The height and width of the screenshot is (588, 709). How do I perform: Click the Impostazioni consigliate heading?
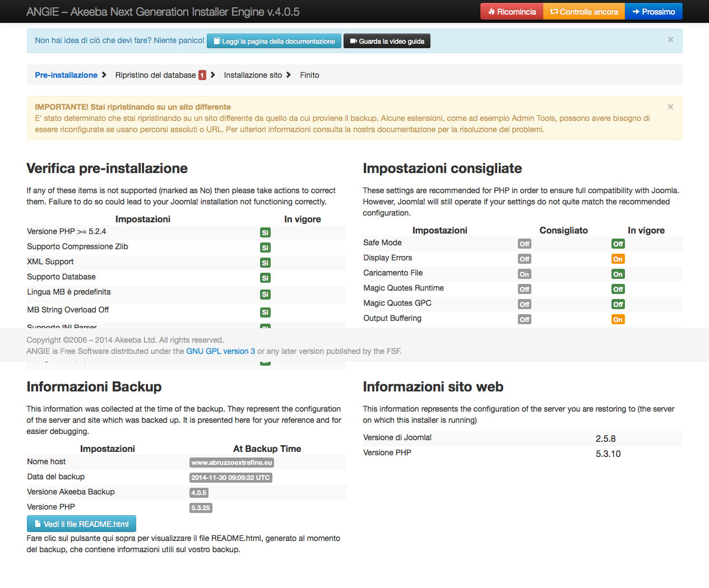coord(442,169)
